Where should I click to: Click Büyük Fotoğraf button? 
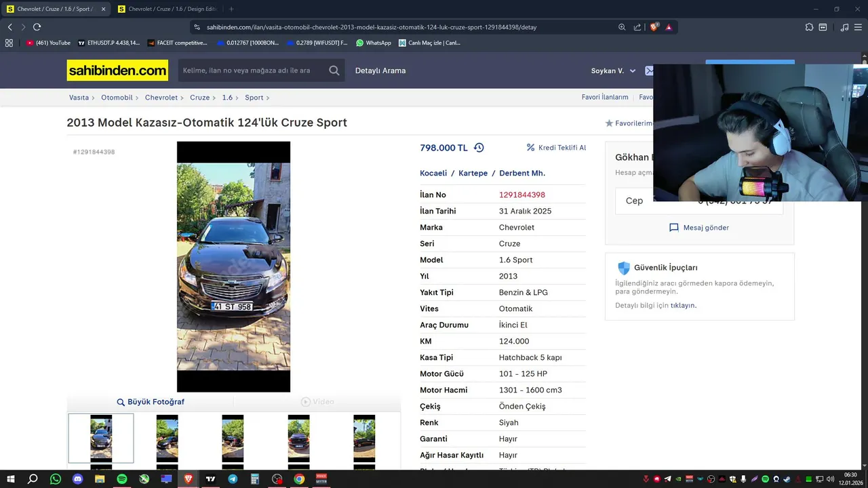[151, 402]
